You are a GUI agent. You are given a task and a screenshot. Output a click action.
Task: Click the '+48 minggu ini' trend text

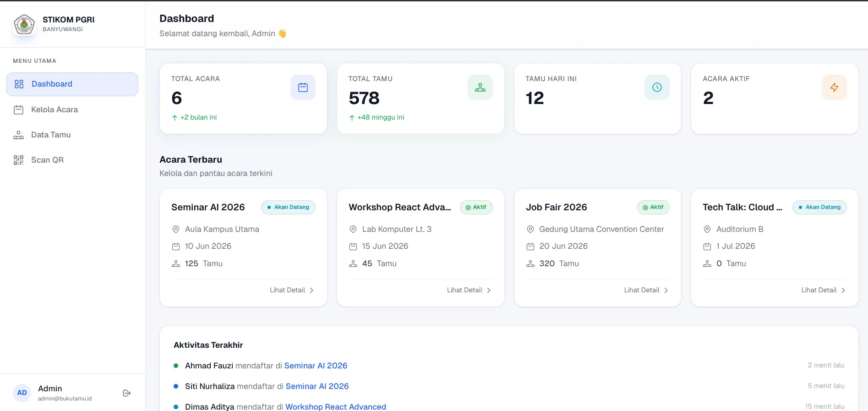click(x=381, y=117)
